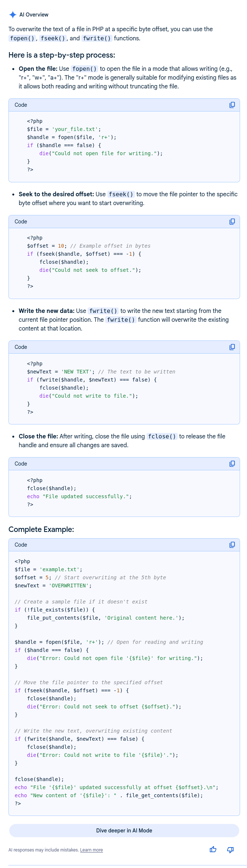
Task: Click the fclose() chip in the 'Close the file' bullet
Action: point(162,436)
